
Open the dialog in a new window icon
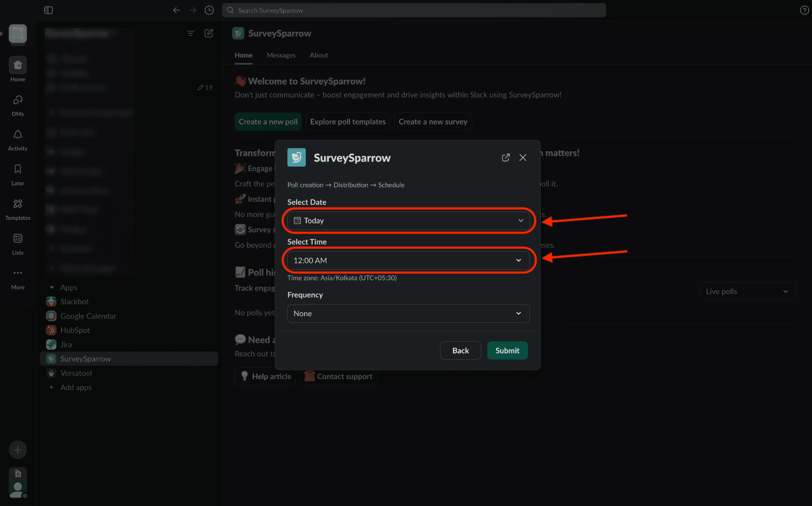point(506,158)
